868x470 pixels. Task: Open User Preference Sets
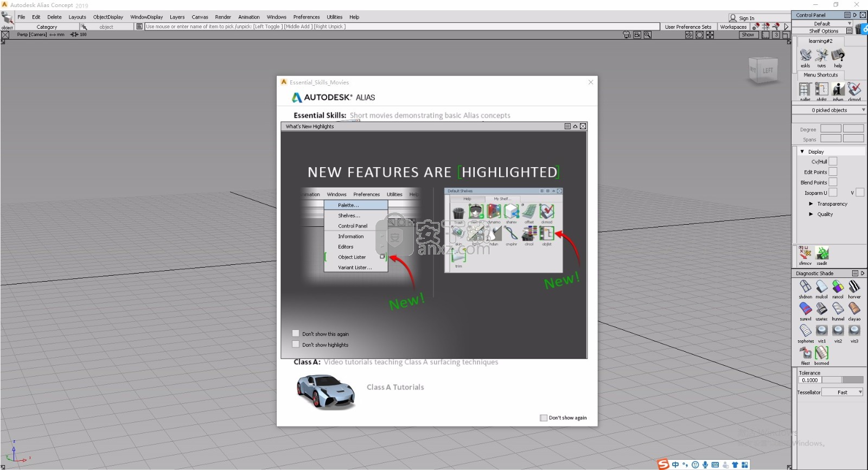688,27
